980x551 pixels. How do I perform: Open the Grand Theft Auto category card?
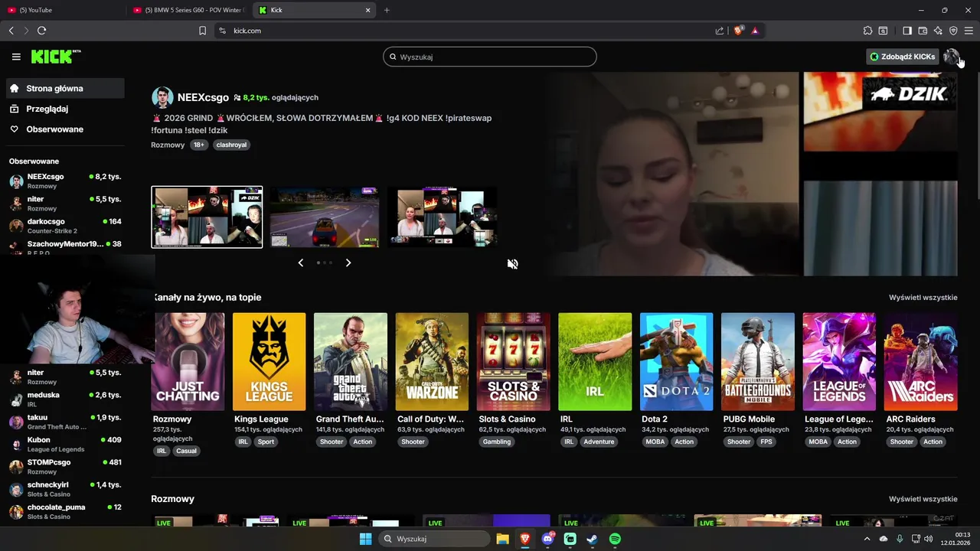[350, 362]
